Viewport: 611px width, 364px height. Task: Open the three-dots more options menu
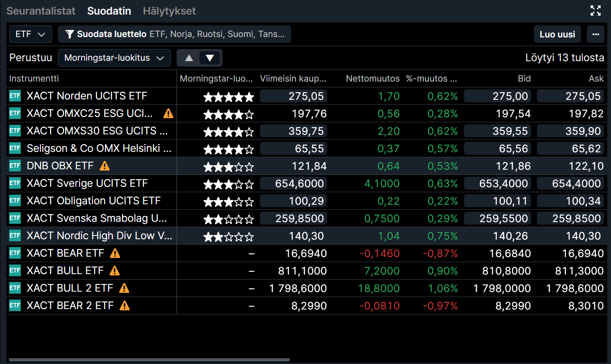[x=596, y=34]
